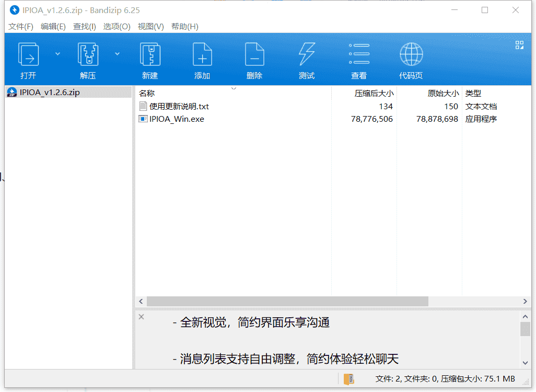Click the compressed size value 134
The image size is (536, 392).
(386, 107)
